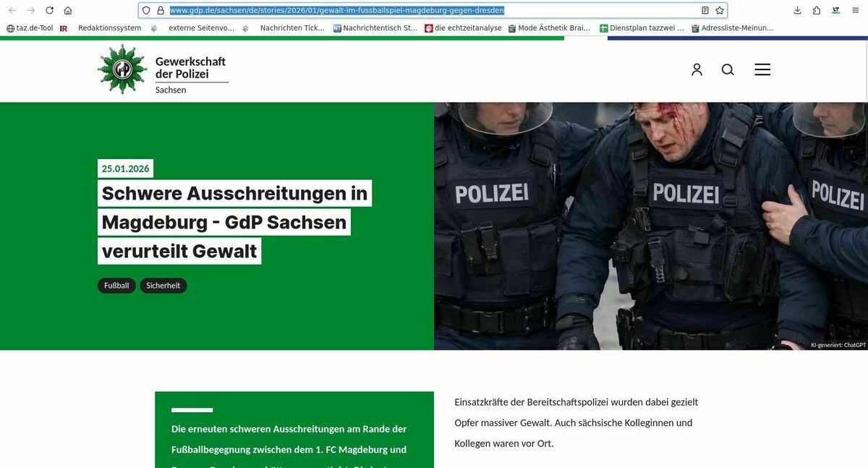
Task: Open the die echtzeitanalyse bookmark
Action: tap(463, 28)
